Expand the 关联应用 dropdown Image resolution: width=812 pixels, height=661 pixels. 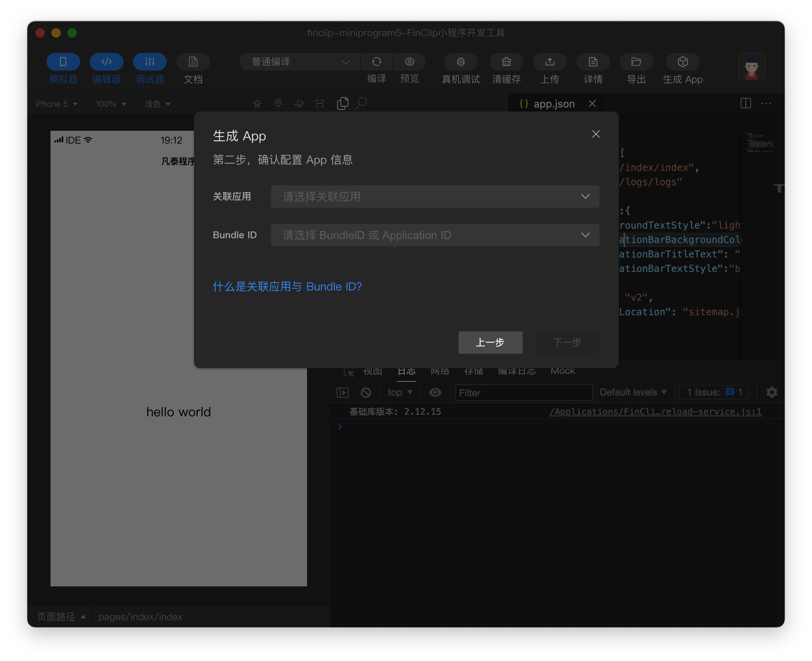[435, 197]
